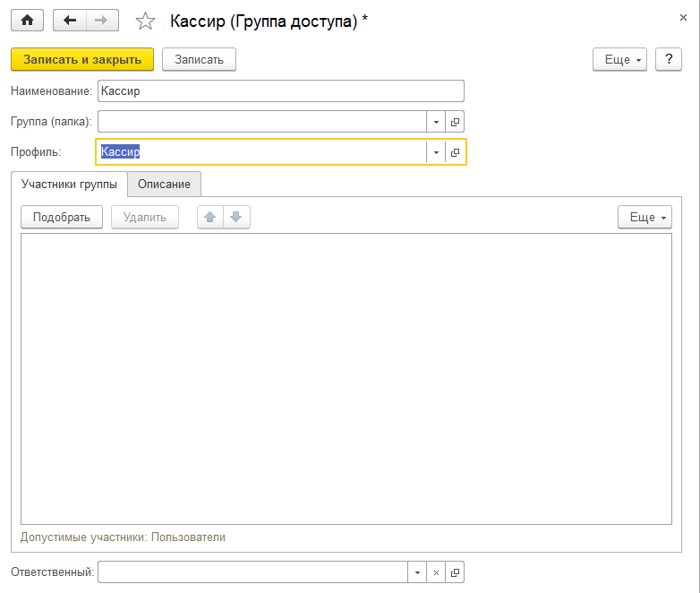Screen dimensions: 700x593
Task: Click the Допустимые участники: Пользователи text
Action: tap(123, 537)
